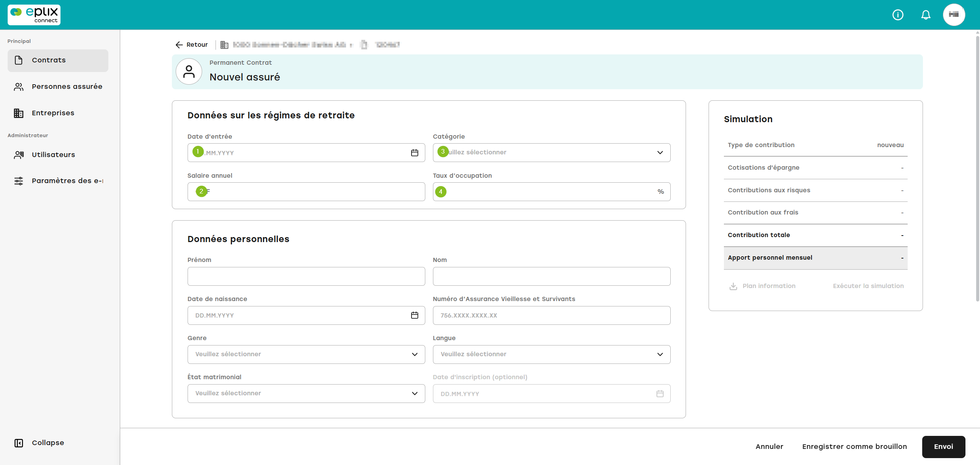Click the Contributions aux risques row
This screenshot has width=980, height=465.
pyautogui.click(x=815, y=190)
